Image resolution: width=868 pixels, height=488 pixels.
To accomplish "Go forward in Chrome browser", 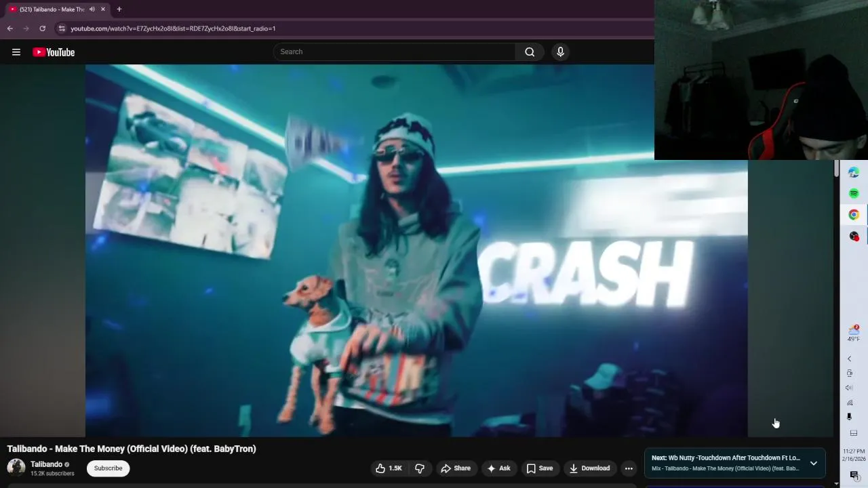I will pyautogui.click(x=26, y=28).
